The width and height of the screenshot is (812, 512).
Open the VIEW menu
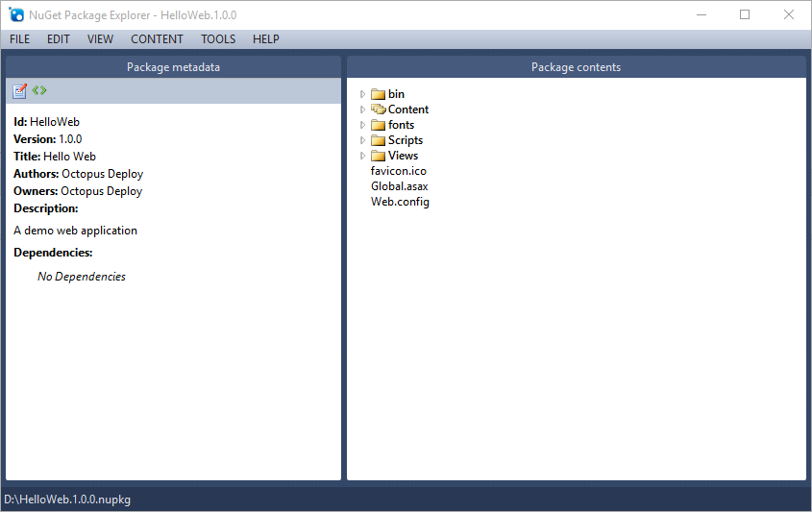coord(100,39)
